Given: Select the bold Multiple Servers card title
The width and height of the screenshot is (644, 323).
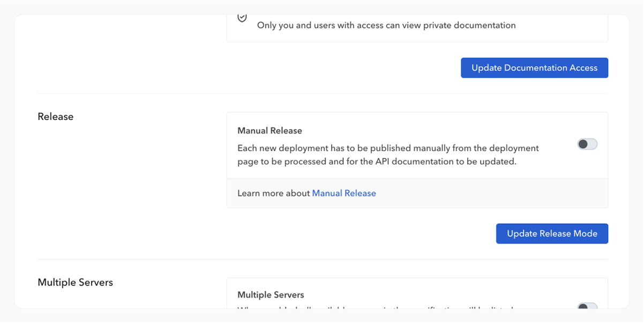Looking at the screenshot, I should 271,295.
